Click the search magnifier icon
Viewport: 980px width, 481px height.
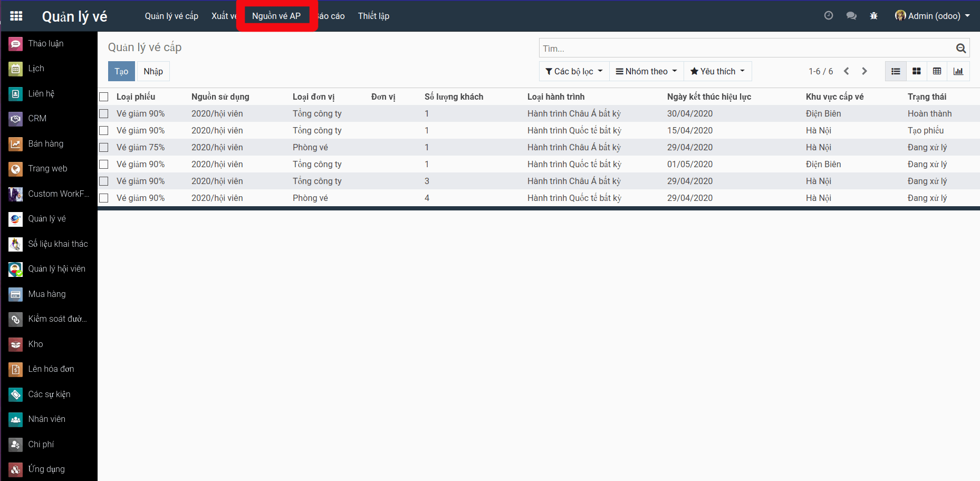coord(961,49)
